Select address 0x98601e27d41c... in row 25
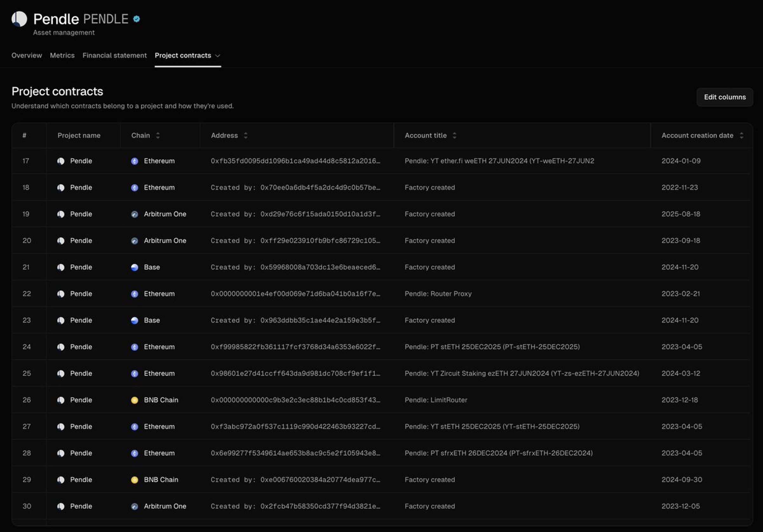The width and height of the screenshot is (763, 532). coord(295,373)
